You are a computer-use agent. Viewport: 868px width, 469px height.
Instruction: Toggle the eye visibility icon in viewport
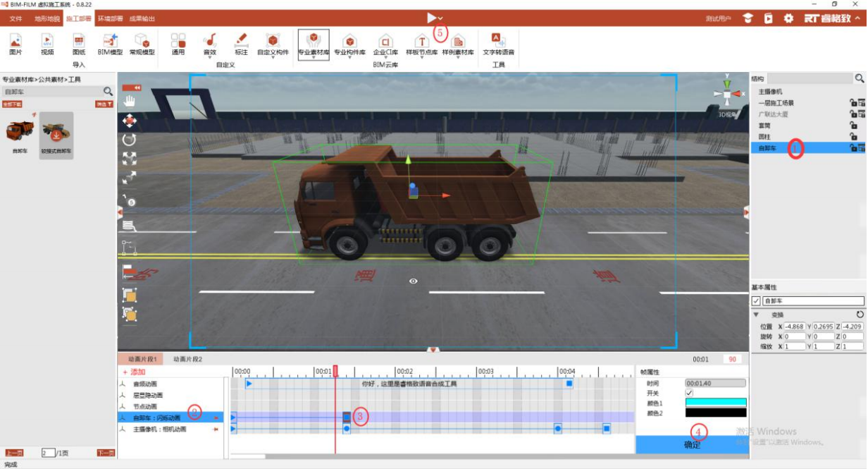pyautogui.click(x=414, y=281)
